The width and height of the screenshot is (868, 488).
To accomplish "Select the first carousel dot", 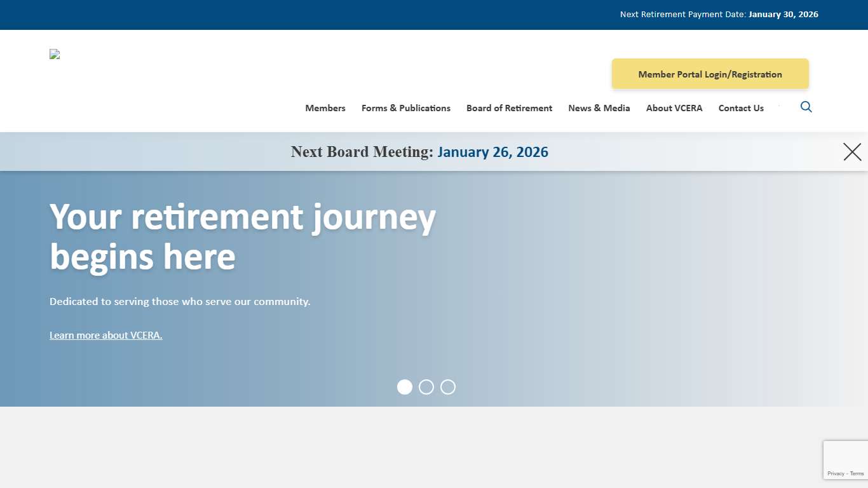I will tap(405, 387).
